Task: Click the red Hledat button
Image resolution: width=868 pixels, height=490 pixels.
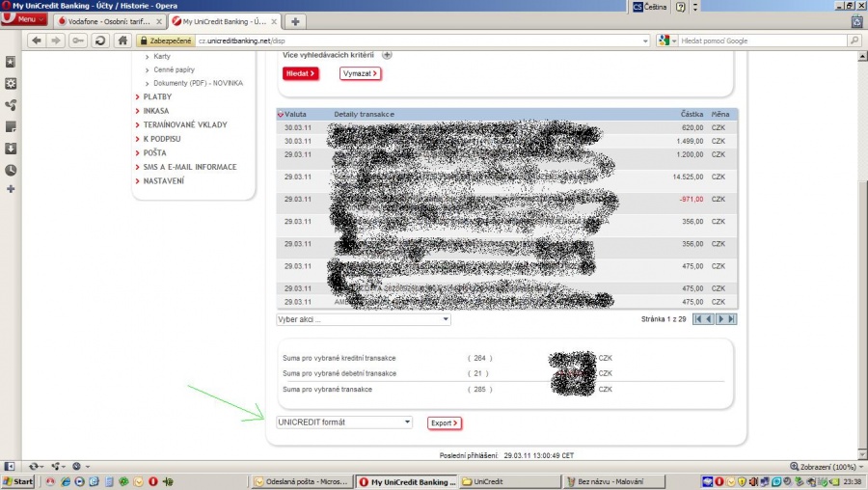Action: [x=301, y=73]
